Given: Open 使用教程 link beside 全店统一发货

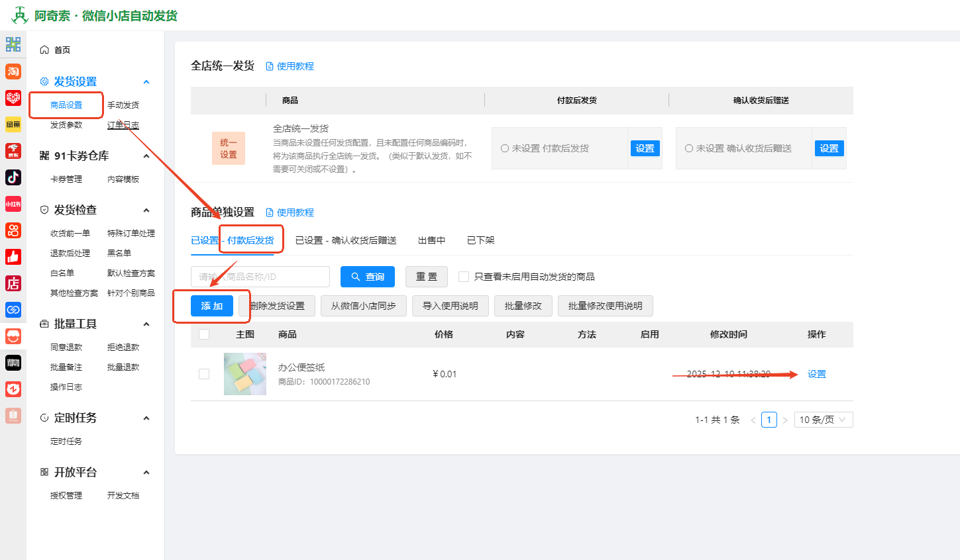Looking at the screenshot, I should pyautogui.click(x=290, y=66).
